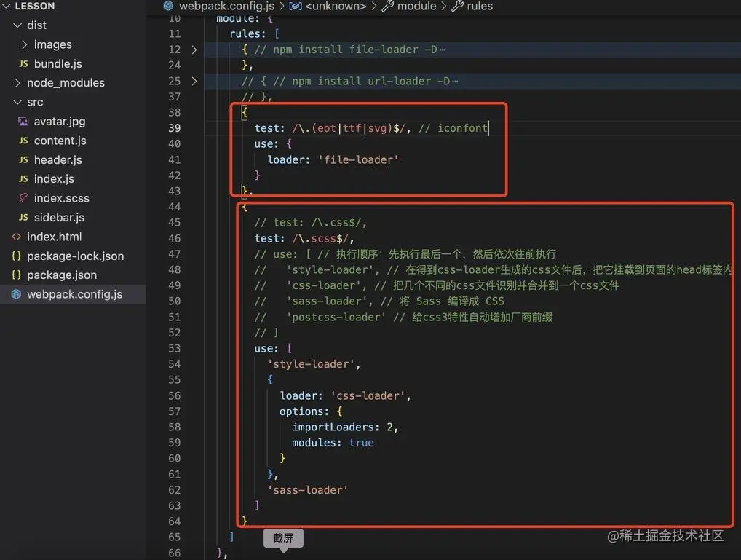Click the JS icon beside content.js
Screen dimensions: 741x560
coord(23,141)
